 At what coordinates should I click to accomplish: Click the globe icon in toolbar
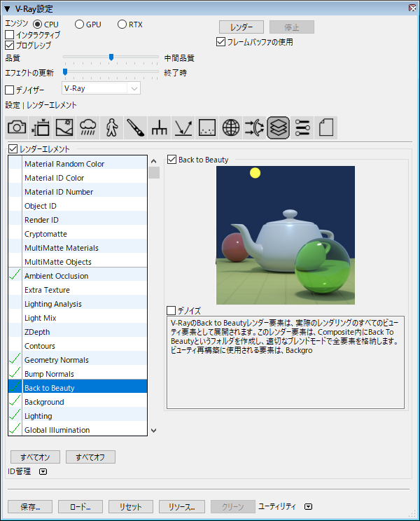231,127
